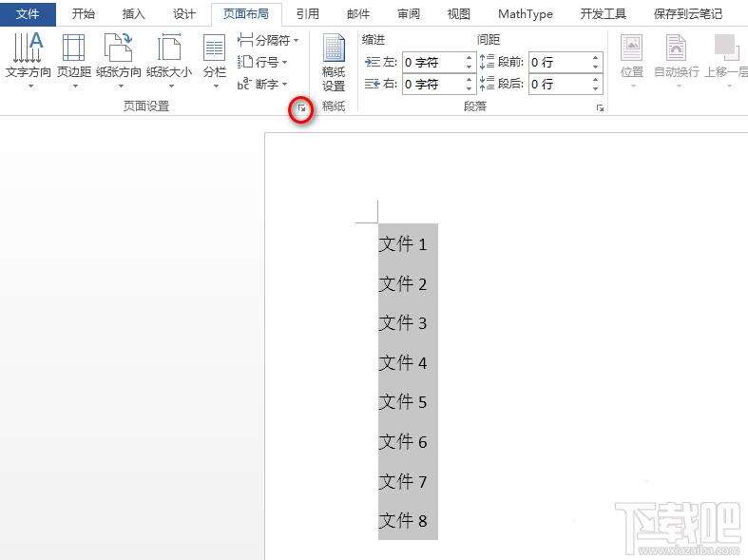Click the spacing-before icon beside 段前

487,62
